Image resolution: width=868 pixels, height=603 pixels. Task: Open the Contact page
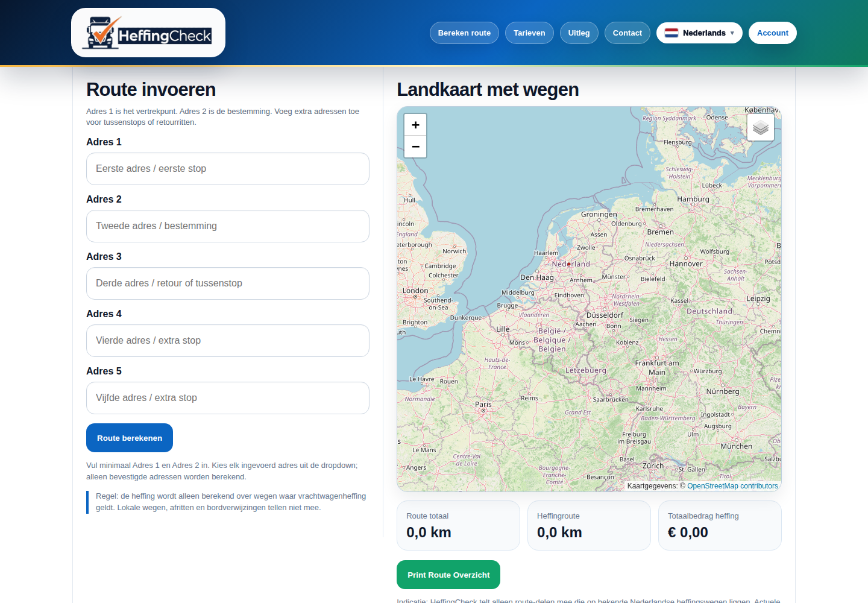tap(627, 33)
